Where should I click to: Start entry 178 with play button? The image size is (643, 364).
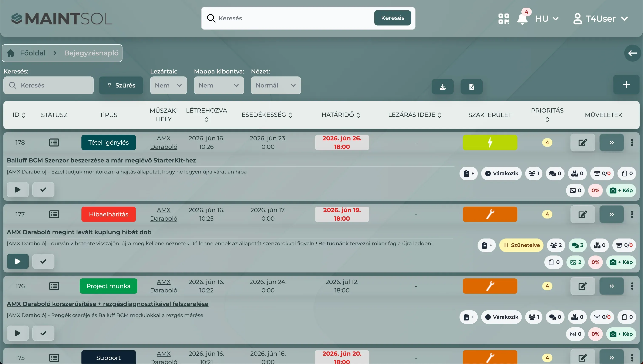[x=18, y=189]
